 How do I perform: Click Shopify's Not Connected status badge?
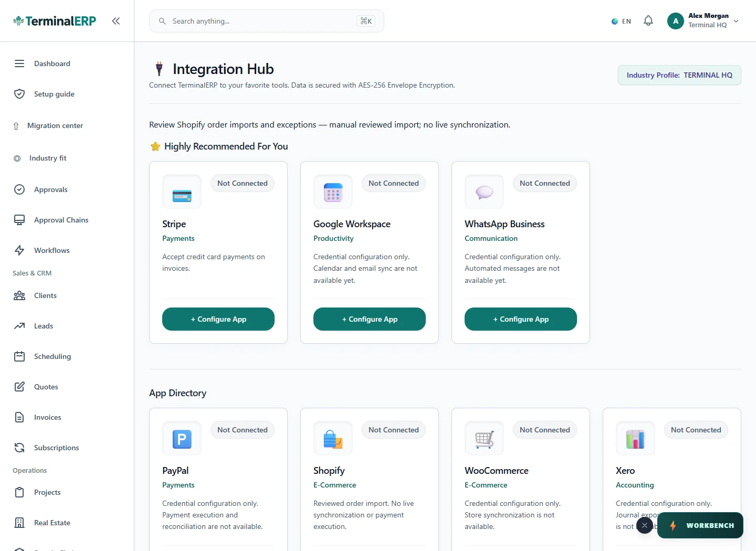point(394,430)
